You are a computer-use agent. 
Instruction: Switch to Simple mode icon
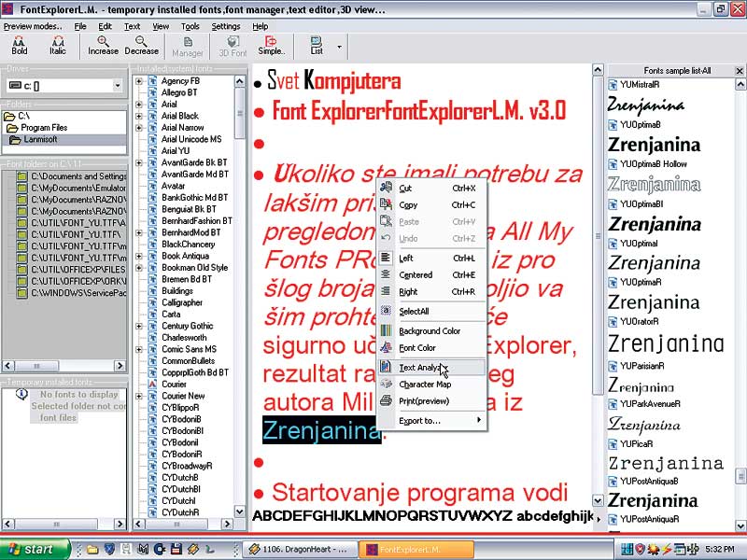click(271, 46)
